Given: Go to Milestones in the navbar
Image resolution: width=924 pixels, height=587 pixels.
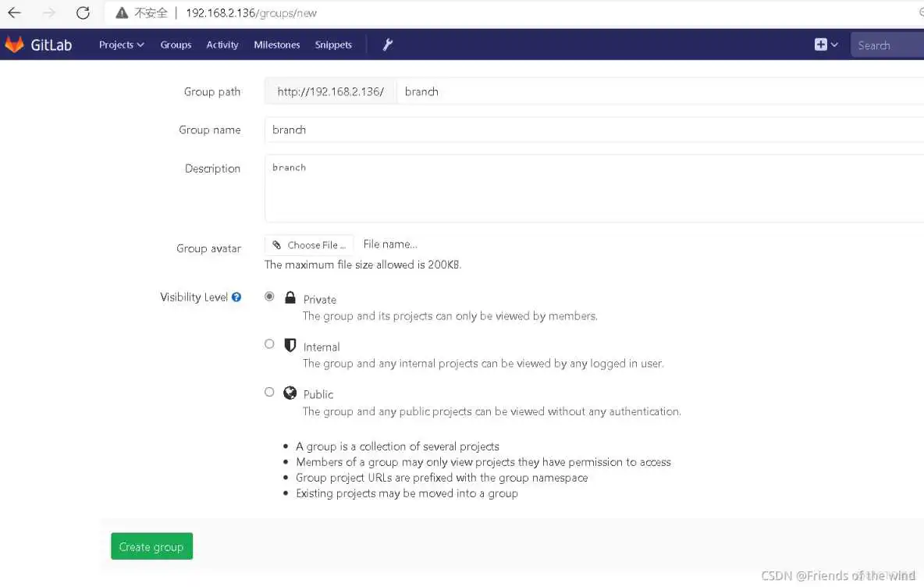Looking at the screenshot, I should coord(277,44).
